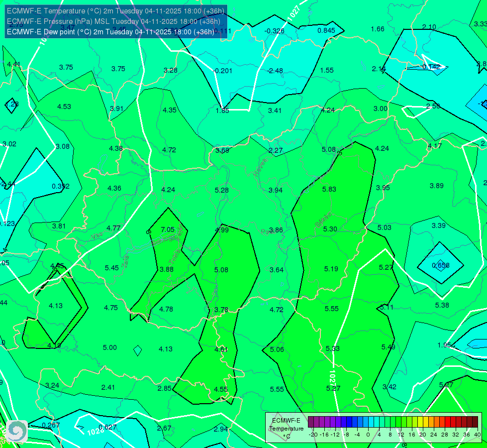
Task: Click the 5.00 temperature value
Action: [x=110, y=347]
